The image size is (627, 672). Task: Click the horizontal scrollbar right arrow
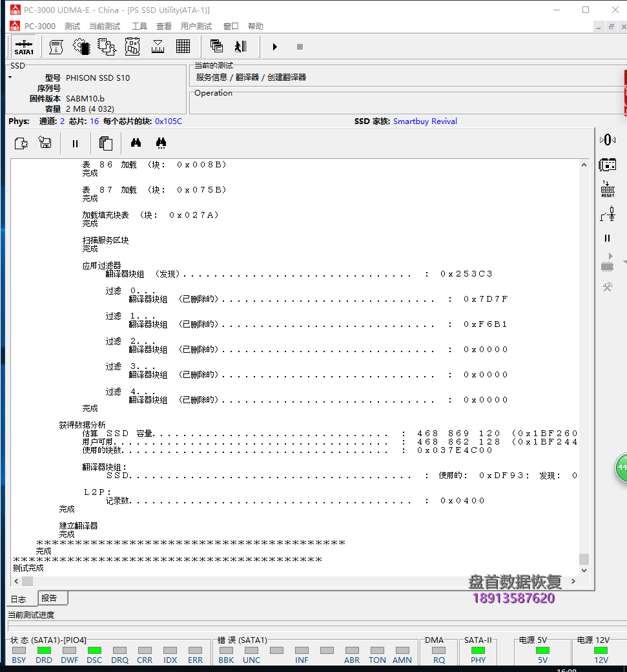coord(573,581)
